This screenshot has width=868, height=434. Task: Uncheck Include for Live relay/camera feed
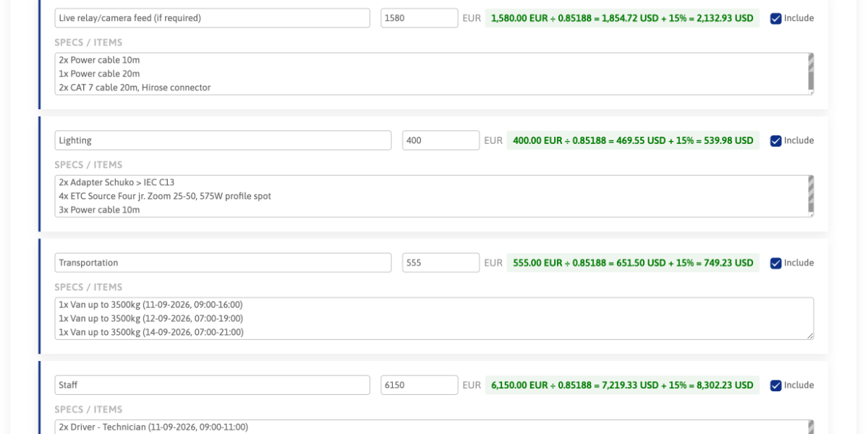click(776, 18)
